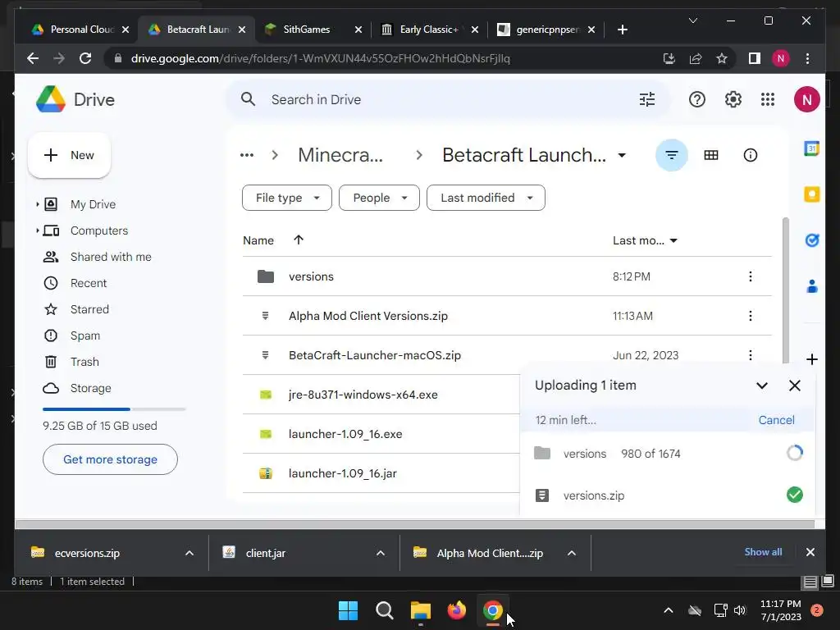Open more actions for versions folder
The height and width of the screenshot is (630, 840).
point(751,276)
